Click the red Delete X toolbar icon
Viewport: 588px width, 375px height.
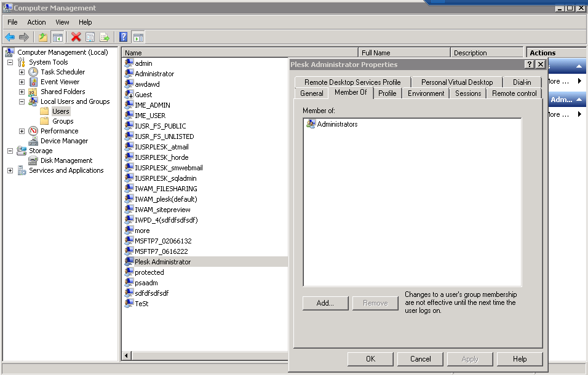76,37
